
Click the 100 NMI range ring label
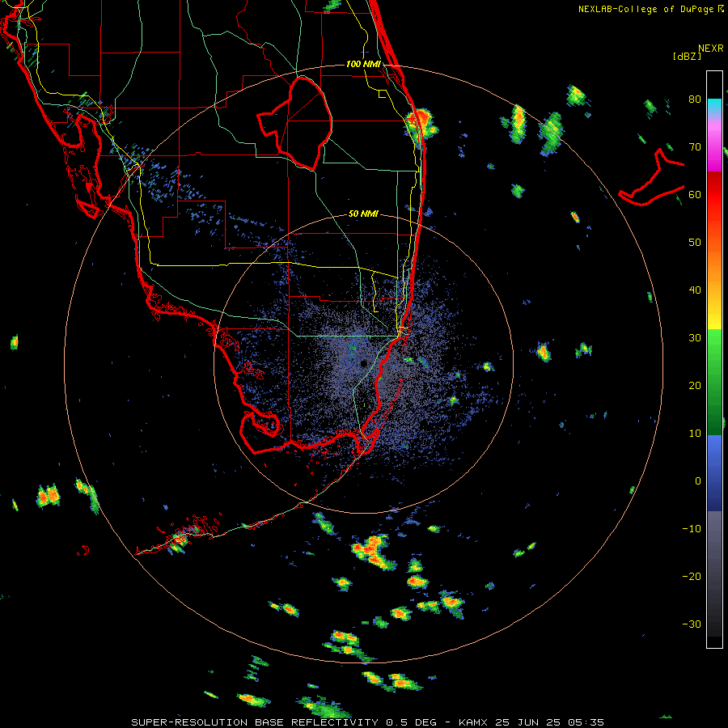pos(363,64)
